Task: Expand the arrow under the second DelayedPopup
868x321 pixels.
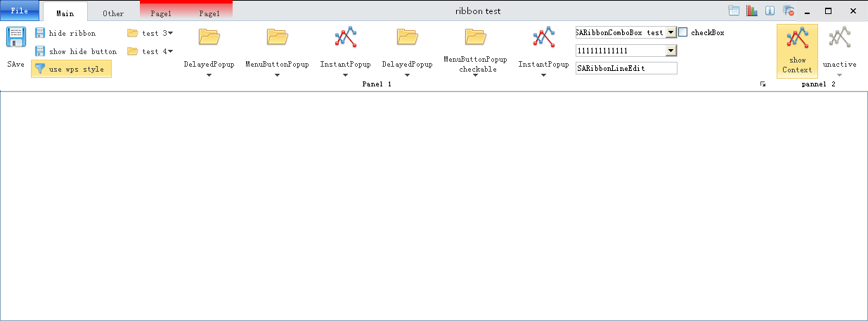Action: click(x=407, y=75)
